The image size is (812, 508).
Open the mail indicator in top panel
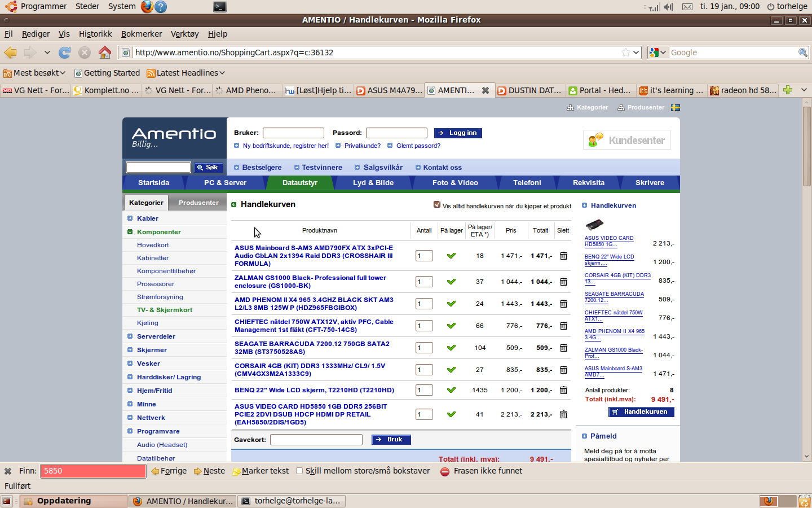click(687, 7)
